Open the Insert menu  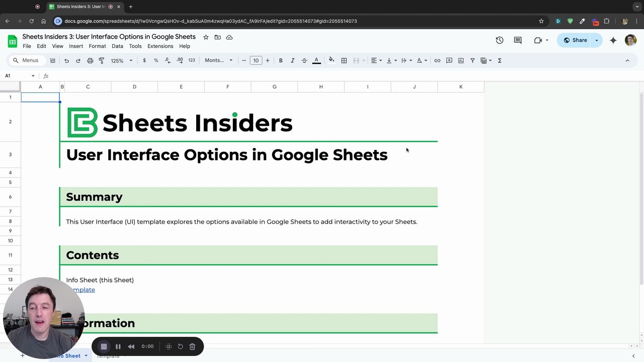click(x=76, y=46)
